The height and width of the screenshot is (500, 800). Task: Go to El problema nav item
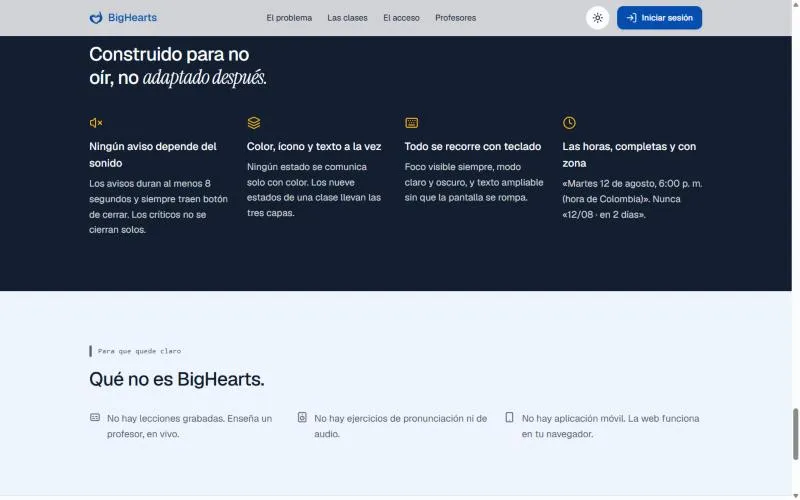[x=289, y=18]
